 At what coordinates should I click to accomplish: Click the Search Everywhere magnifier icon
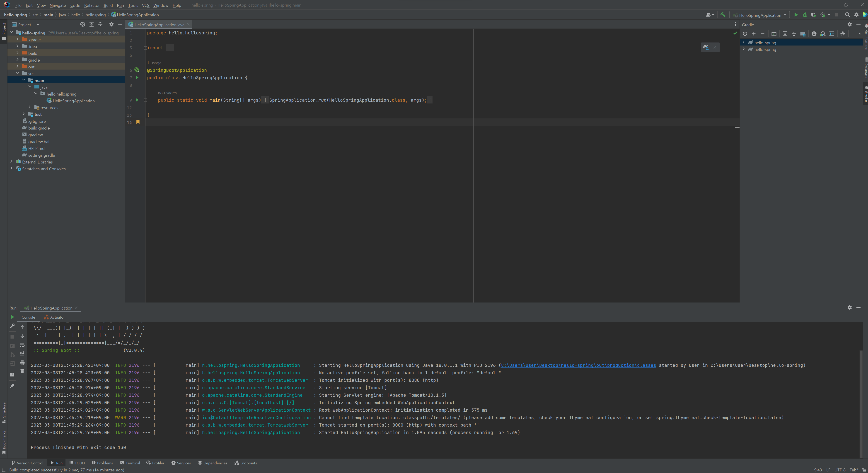pos(847,15)
